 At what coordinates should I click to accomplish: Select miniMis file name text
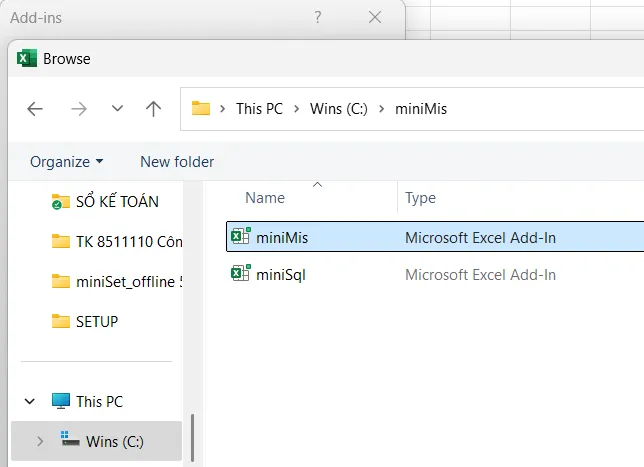click(282, 238)
